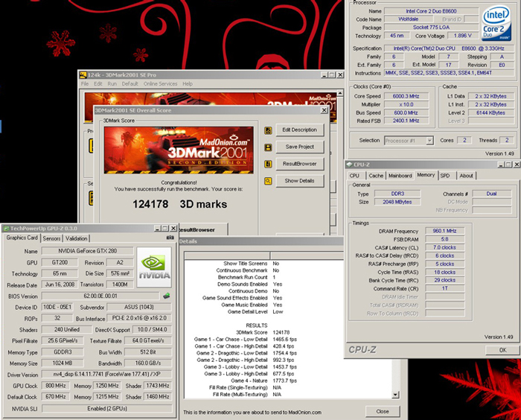Screen dimensions: 521x420
Task: Click the ResultBrowser button in score dialog
Action: (300, 164)
